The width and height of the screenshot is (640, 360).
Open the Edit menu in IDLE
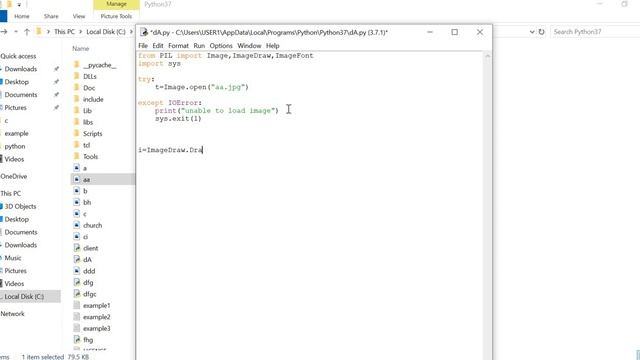click(x=158, y=46)
